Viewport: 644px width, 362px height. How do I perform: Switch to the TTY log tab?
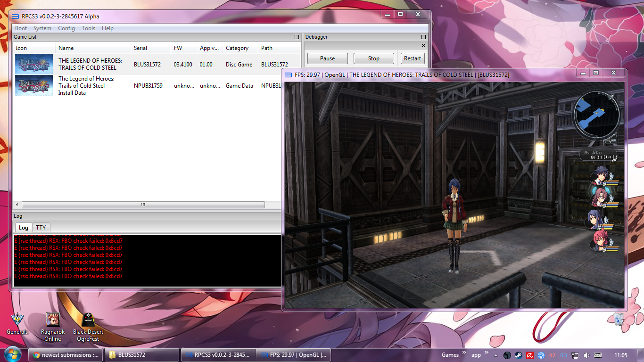click(x=41, y=228)
